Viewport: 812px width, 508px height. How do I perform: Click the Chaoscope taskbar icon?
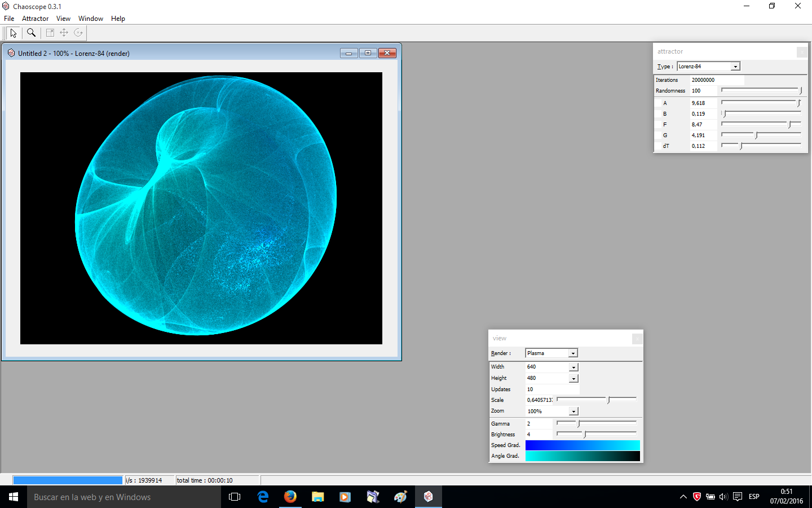[x=429, y=497]
